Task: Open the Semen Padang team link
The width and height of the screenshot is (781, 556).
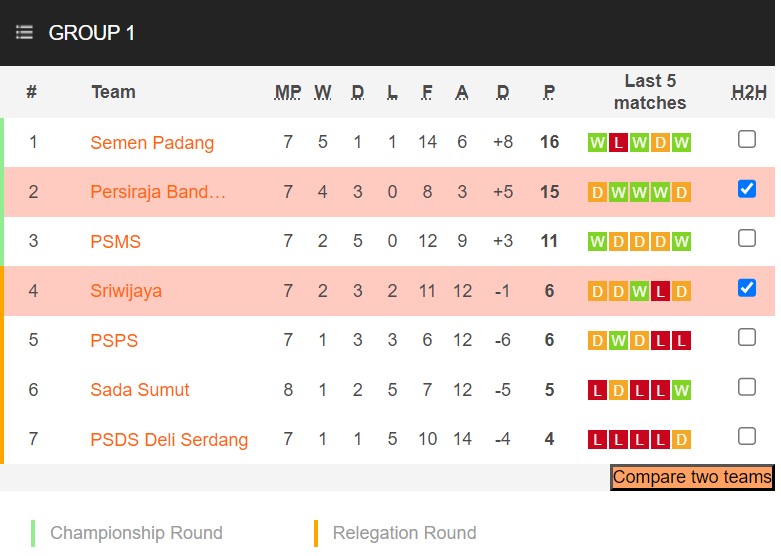Action: (152, 143)
